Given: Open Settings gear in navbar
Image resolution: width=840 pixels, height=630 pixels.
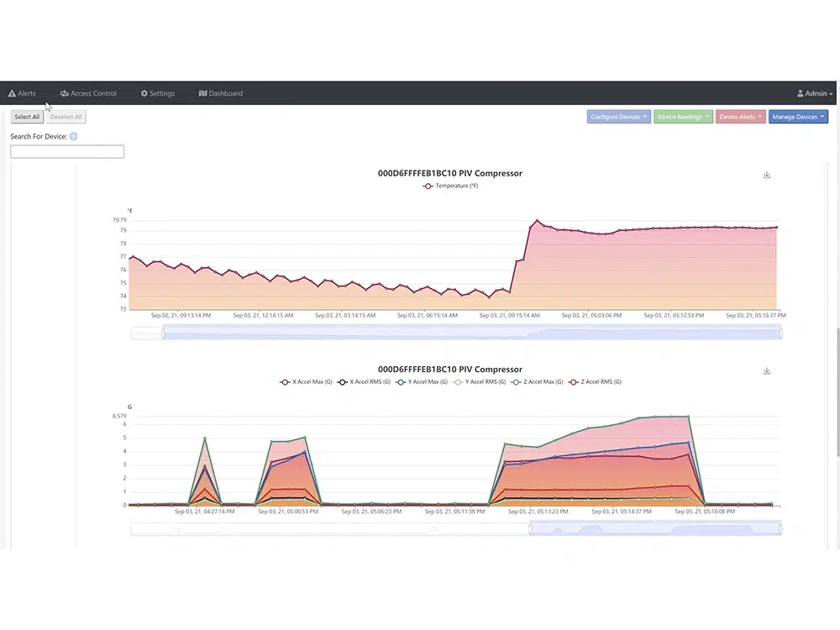Looking at the screenshot, I should 144,93.
